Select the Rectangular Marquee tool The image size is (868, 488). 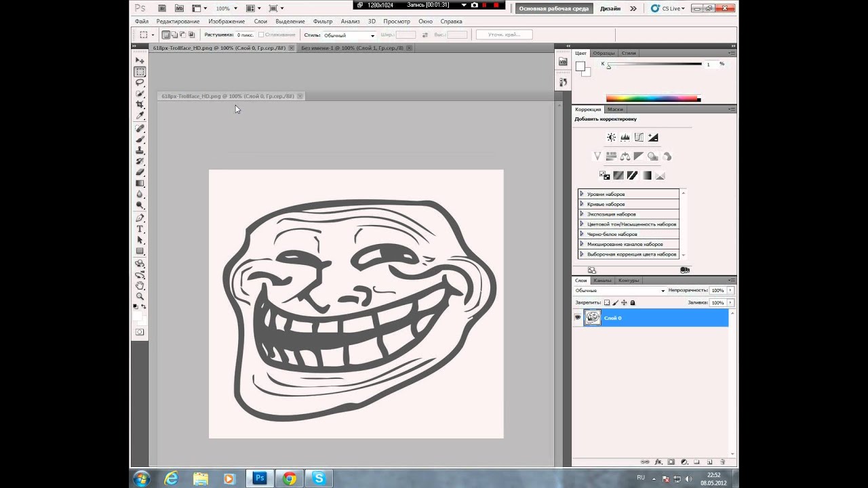click(140, 72)
